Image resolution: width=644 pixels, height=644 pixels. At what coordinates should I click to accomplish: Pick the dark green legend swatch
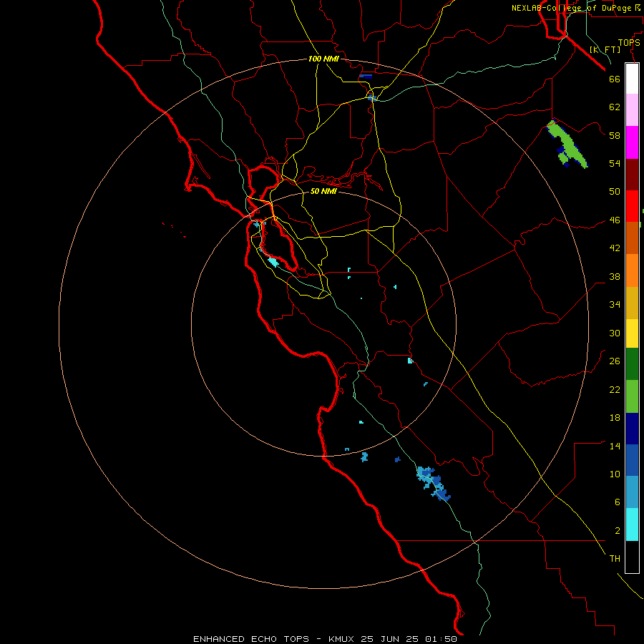632,364
